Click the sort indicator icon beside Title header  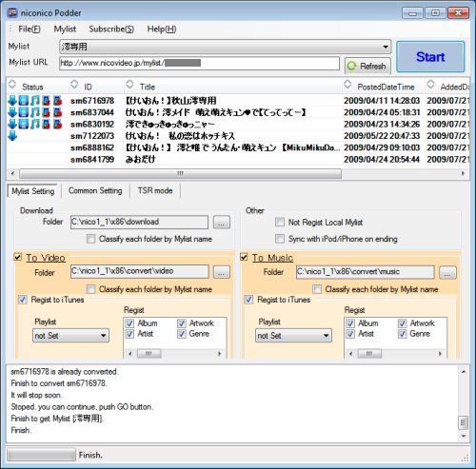(129, 85)
